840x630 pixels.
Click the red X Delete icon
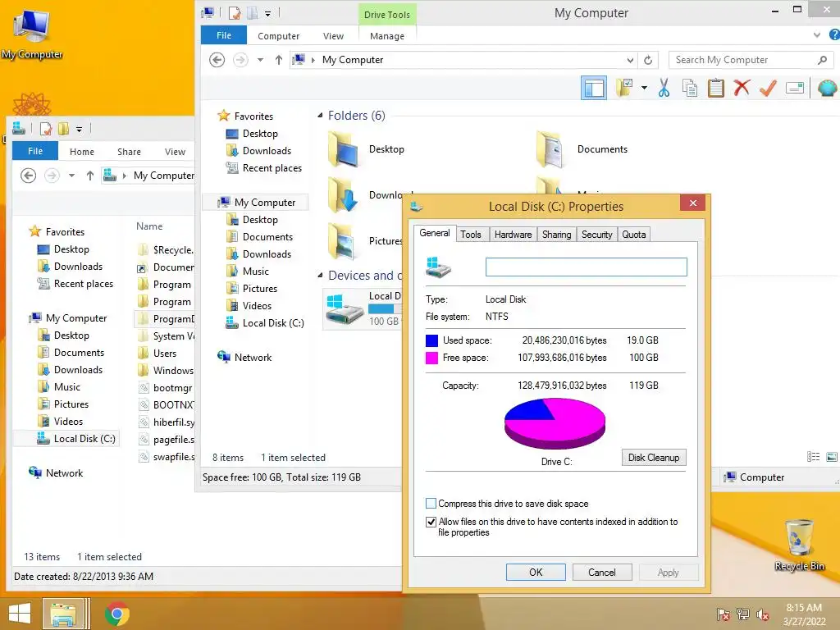click(742, 88)
